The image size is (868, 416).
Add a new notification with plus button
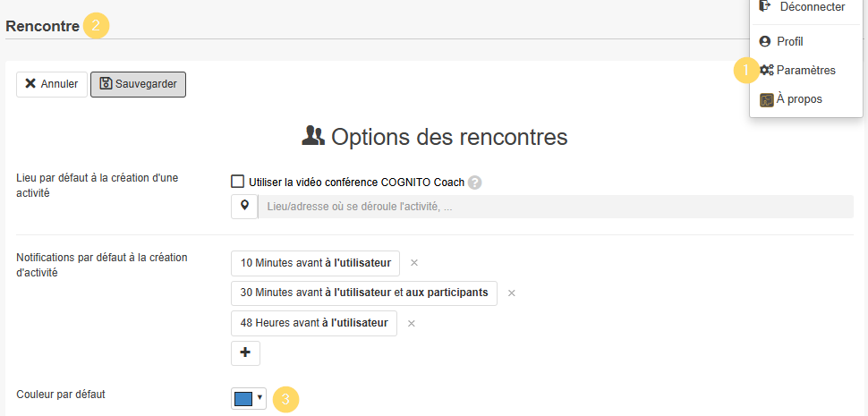pos(245,352)
